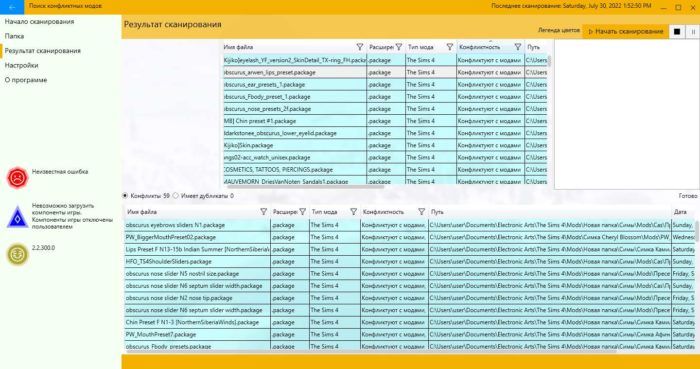
Task: Select the Конфликты 59 radio button
Action: click(125, 196)
